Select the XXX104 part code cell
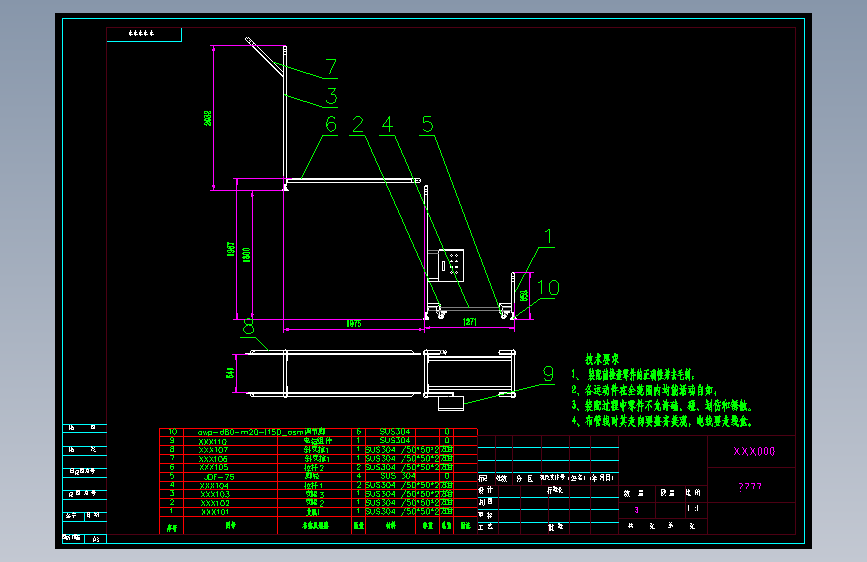Image resolution: width=867 pixels, height=562 pixels. coord(215,486)
